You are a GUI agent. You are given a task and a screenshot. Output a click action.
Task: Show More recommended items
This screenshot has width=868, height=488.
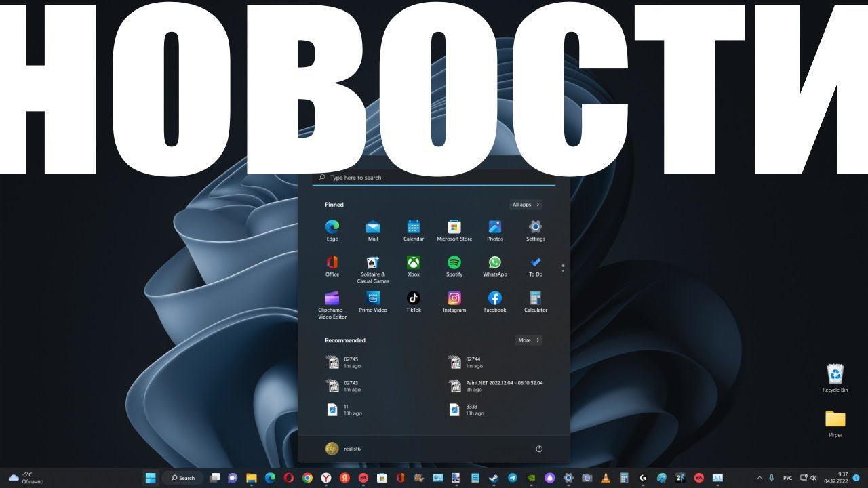coord(529,340)
